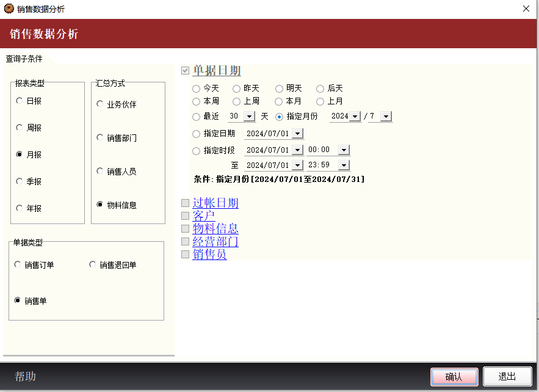
Task: Open 帮助 in the bottom bar
Action: (x=25, y=376)
